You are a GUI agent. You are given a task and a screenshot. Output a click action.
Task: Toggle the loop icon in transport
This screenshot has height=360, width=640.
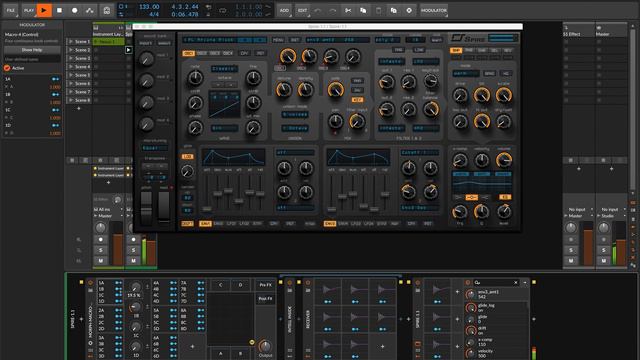click(x=222, y=11)
